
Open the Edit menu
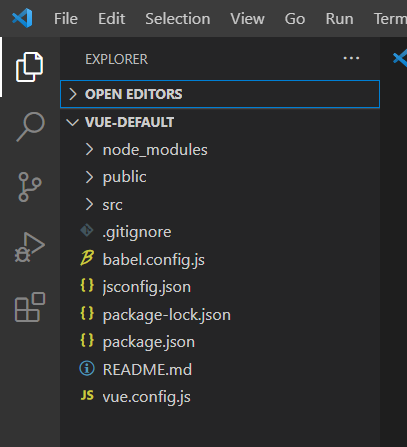(111, 19)
